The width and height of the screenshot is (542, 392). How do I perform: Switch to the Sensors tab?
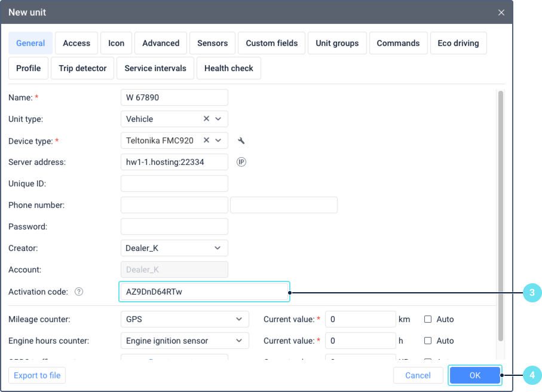point(212,43)
